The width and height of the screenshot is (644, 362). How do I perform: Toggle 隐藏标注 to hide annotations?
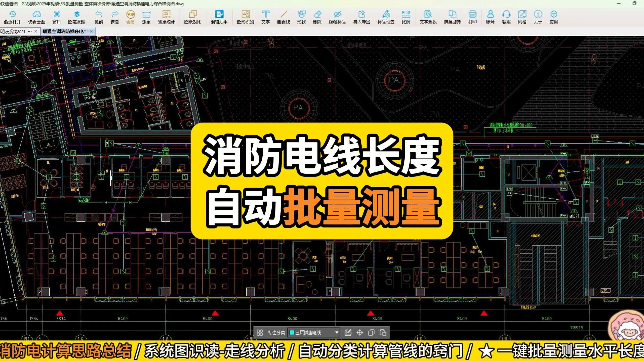click(x=337, y=17)
